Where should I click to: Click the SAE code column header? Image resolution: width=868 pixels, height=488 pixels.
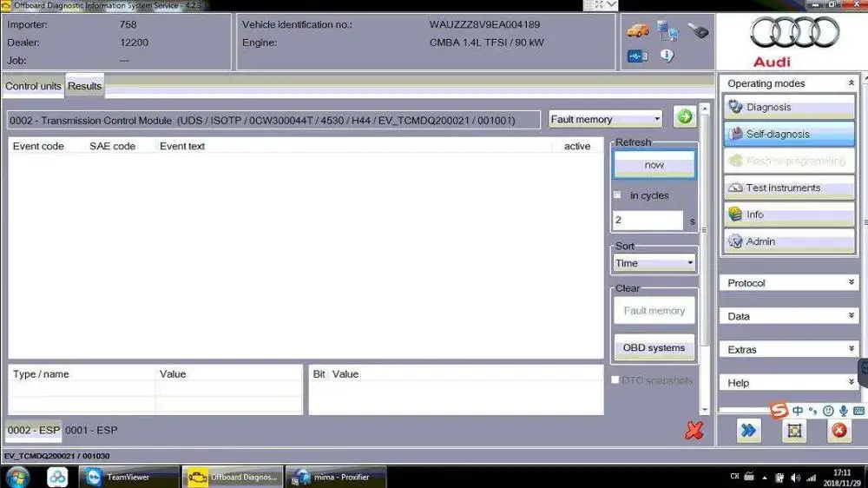(112, 146)
